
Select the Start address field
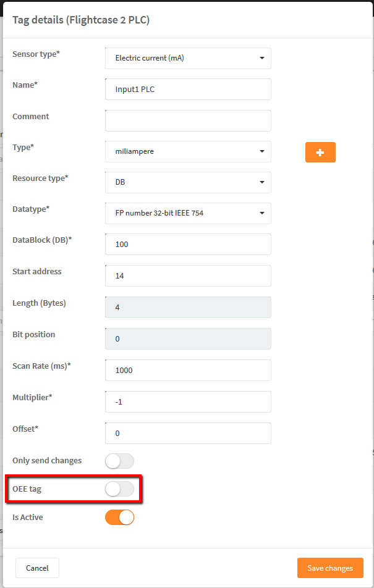(188, 276)
